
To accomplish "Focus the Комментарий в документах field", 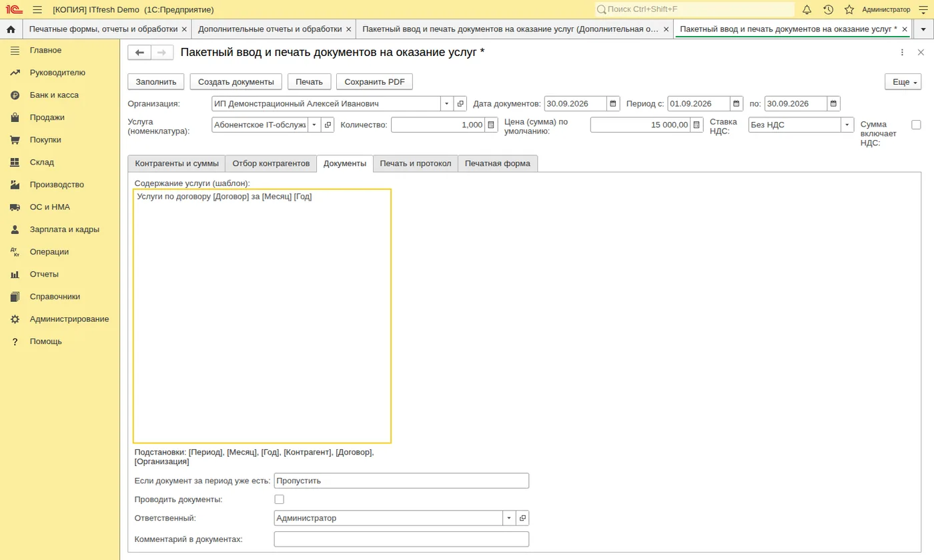I will click(x=402, y=539).
